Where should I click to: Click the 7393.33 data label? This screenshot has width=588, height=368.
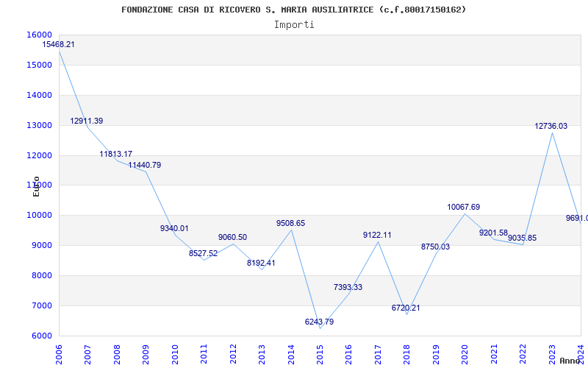[x=348, y=287]
